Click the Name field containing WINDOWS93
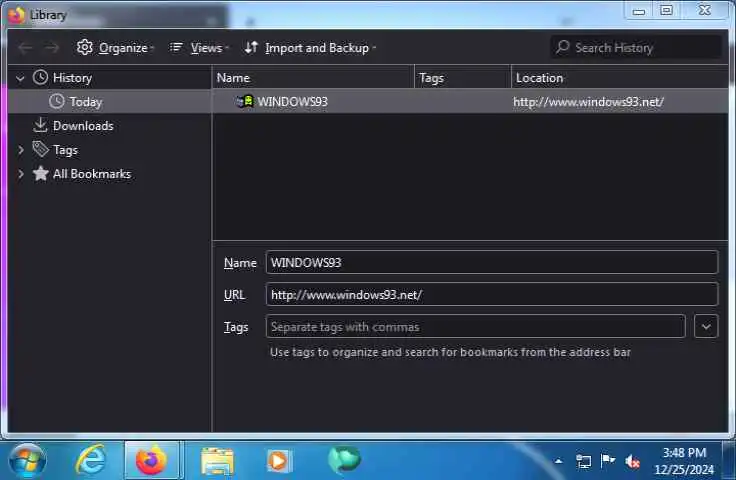The width and height of the screenshot is (736, 480). 491,262
